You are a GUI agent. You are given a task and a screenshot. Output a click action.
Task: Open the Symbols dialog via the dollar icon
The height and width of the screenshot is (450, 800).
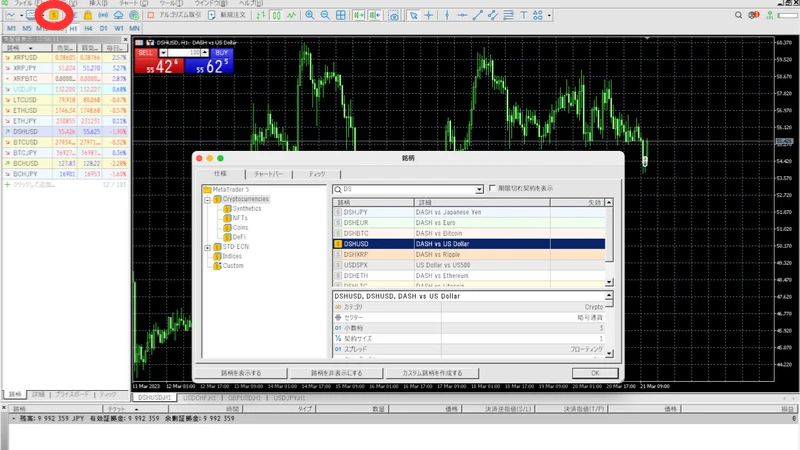coord(54,15)
